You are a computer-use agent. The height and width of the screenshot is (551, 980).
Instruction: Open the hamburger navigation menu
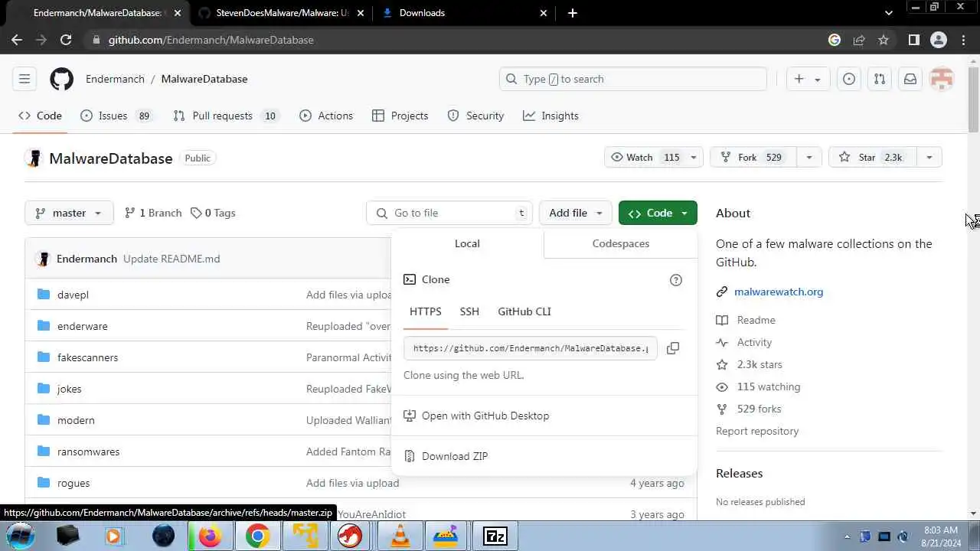click(24, 79)
